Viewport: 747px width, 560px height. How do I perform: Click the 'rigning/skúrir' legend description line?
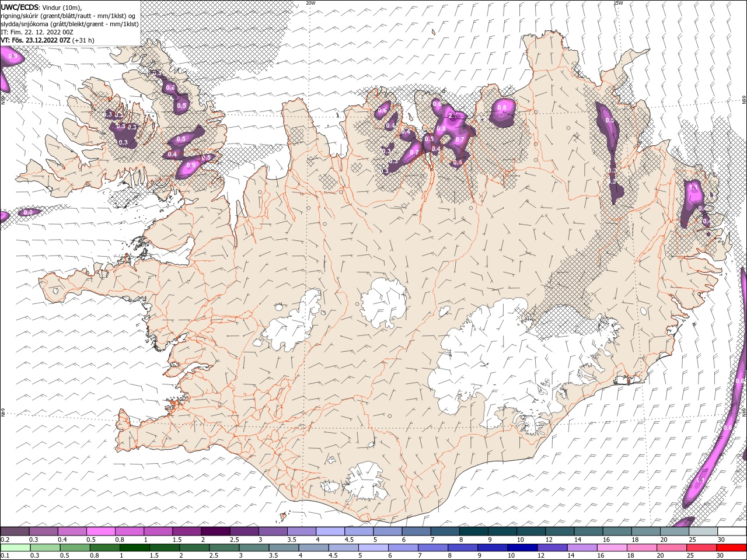[x=68, y=16]
